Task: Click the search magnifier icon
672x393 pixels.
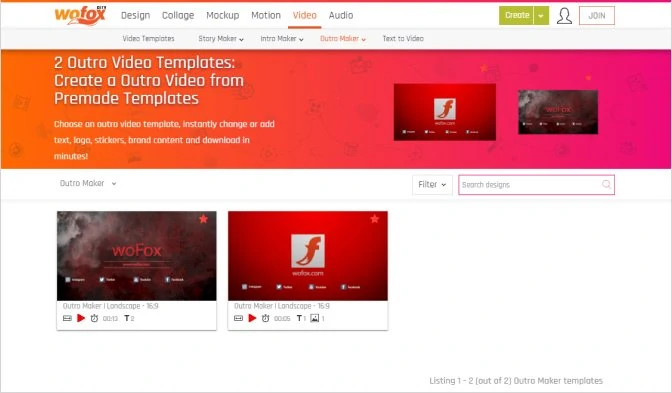Action: click(x=606, y=184)
